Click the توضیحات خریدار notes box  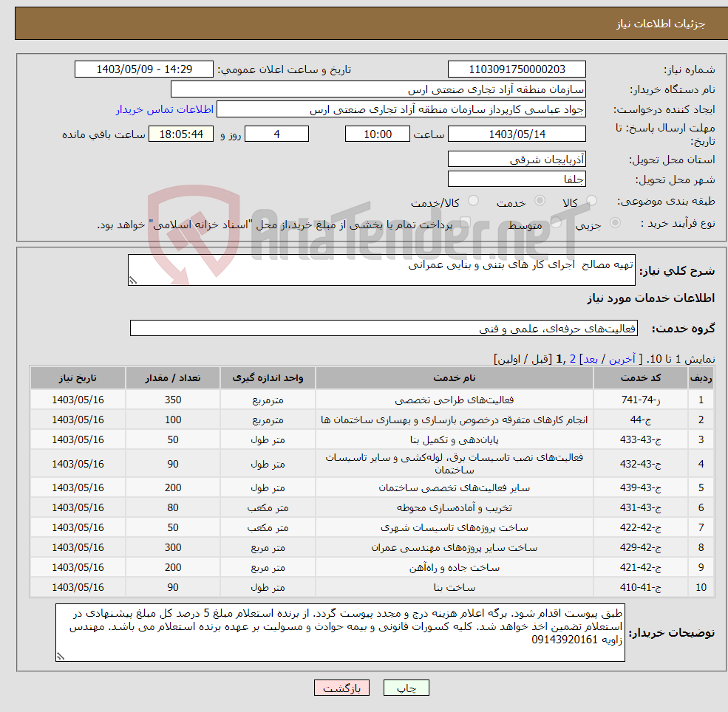(340, 632)
